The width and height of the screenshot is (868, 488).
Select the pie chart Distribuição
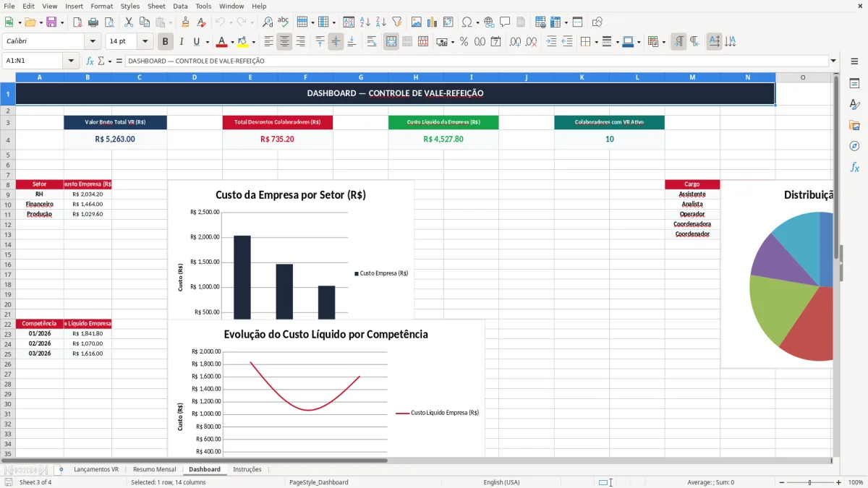pos(777,275)
